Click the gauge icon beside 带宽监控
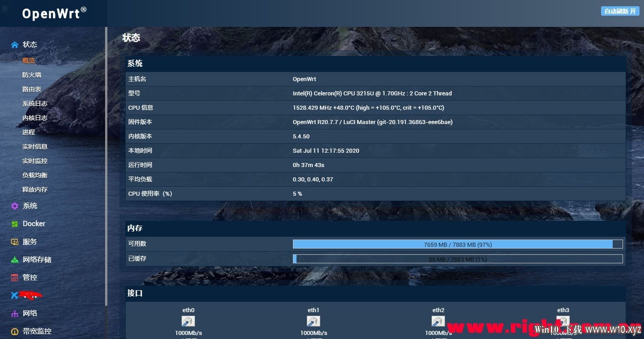This screenshot has width=644, height=339. point(15,331)
